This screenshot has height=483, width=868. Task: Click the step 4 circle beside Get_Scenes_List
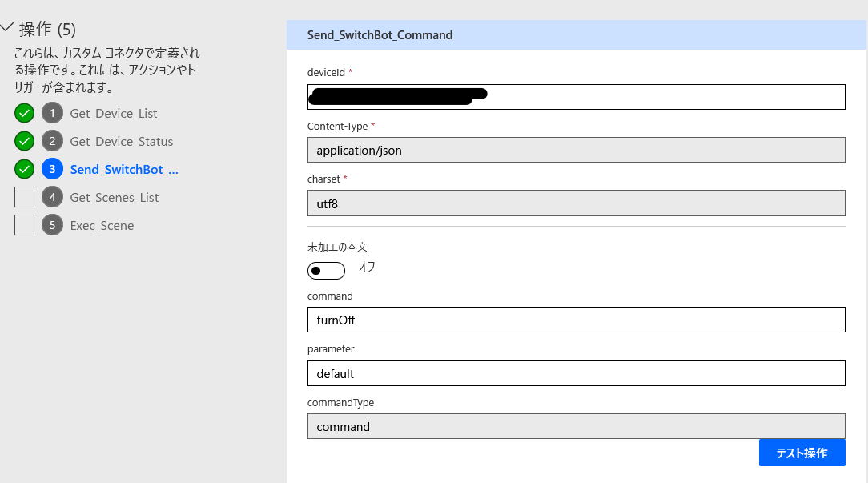[x=51, y=197]
